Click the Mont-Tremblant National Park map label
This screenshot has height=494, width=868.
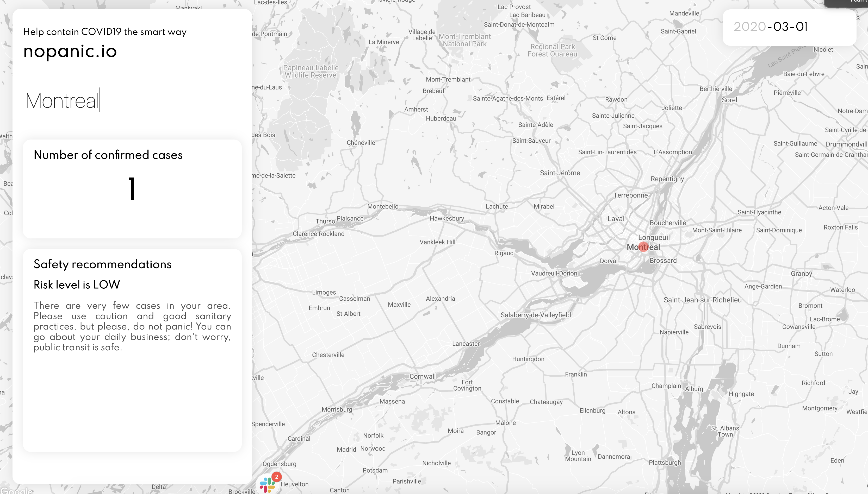tap(464, 40)
